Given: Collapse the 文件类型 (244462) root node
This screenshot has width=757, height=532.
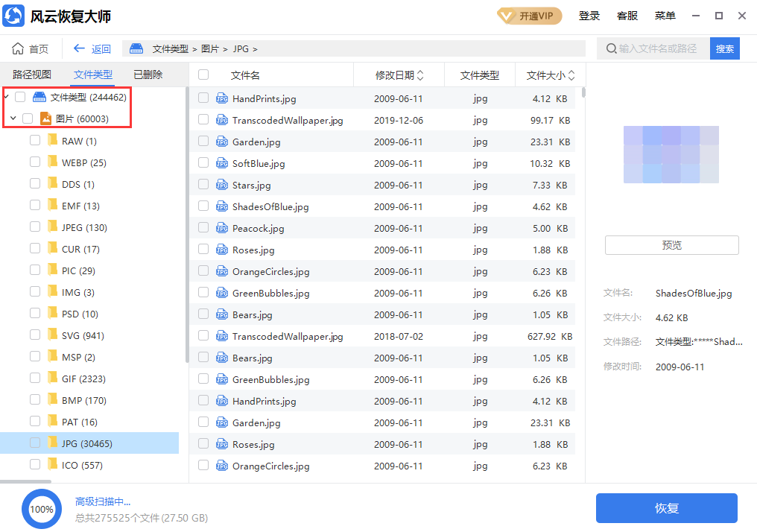Looking at the screenshot, I should 7,97.
